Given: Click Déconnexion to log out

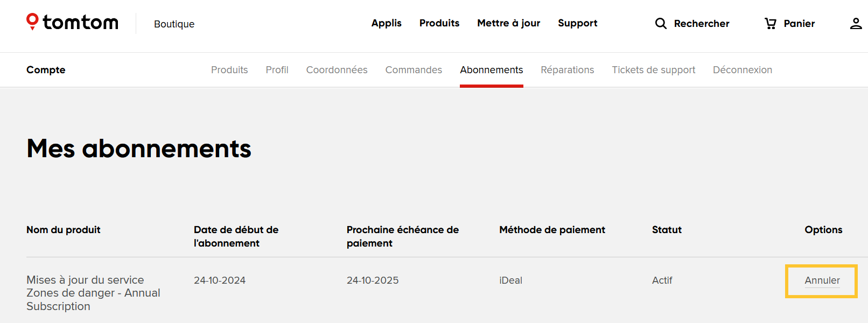Looking at the screenshot, I should 742,70.
